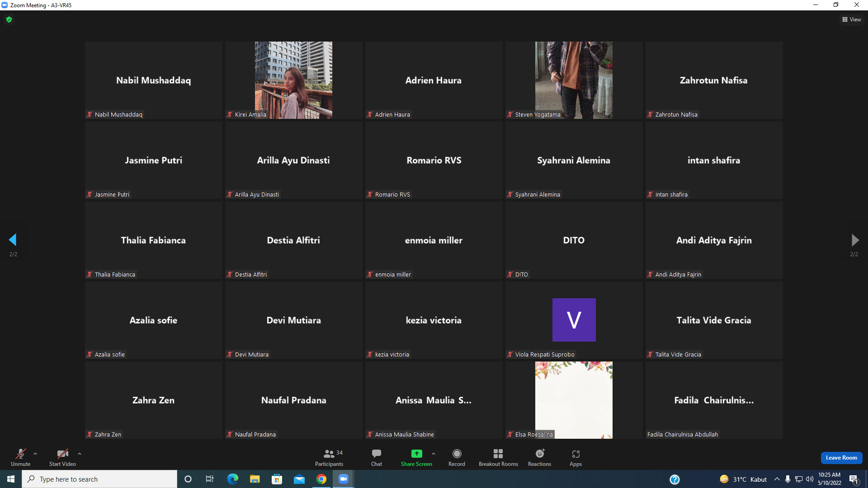The image size is (868, 488).
Task: Open the notification center icon
Action: click(x=854, y=479)
